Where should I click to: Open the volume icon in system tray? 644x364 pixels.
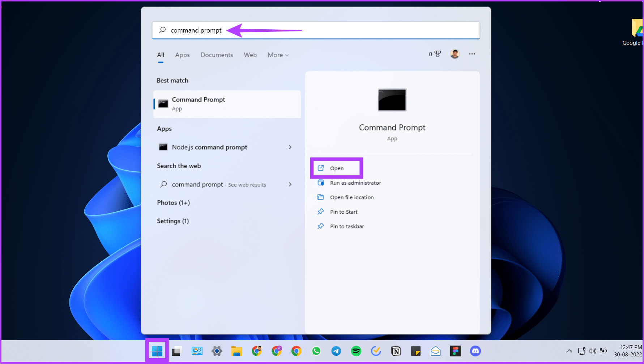[x=593, y=351]
